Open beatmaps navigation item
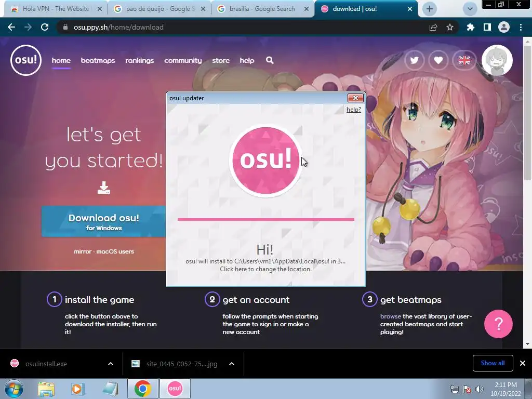532x399 pixels. (98, 60)
